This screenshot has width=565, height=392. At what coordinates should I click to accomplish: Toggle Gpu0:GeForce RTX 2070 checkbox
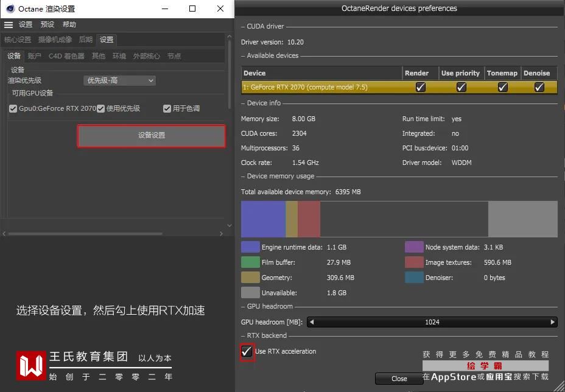pos(13,108)
